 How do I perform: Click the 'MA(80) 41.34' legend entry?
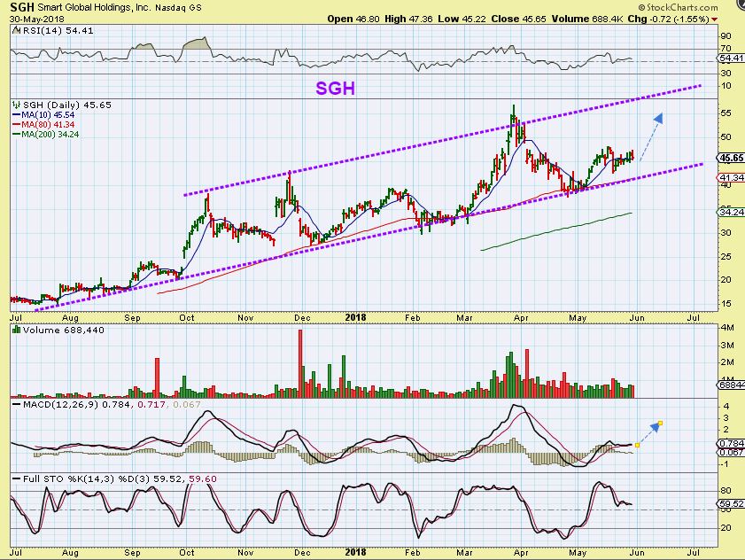pyautogui.click(x=48, y=125)
